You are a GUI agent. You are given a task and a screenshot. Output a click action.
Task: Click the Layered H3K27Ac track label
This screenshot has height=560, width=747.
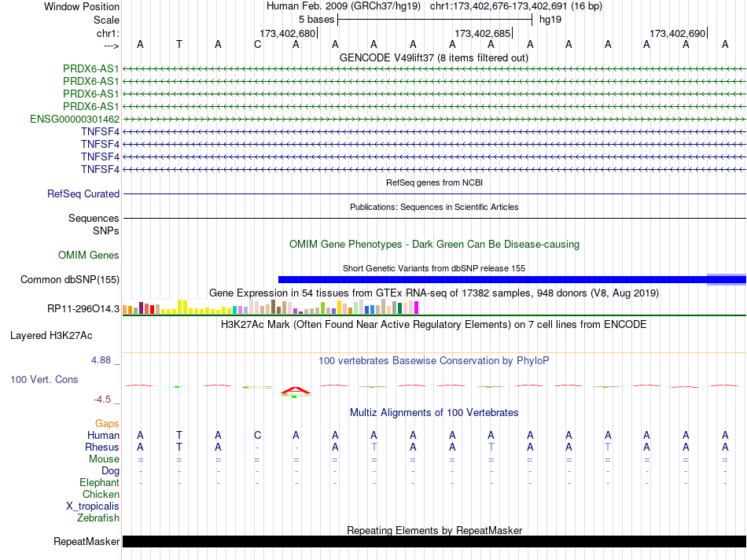[51, 336]
